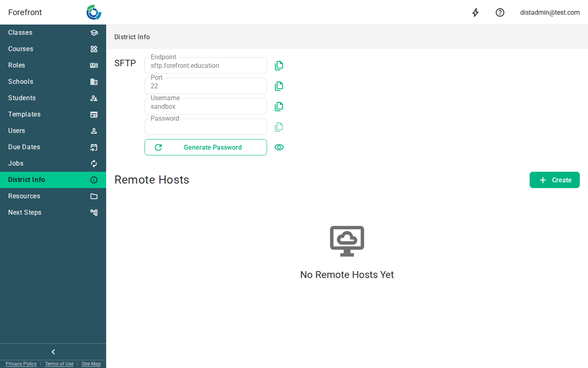Copy the SFTP Endpoint value
588x368 pixels.
point(279,65)
